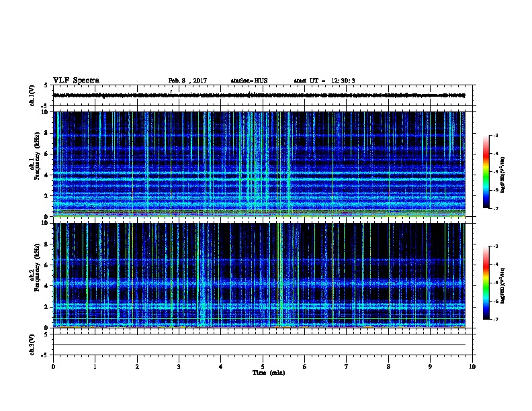Click the ch.1 voltage waveform trace

coord(259,95)
